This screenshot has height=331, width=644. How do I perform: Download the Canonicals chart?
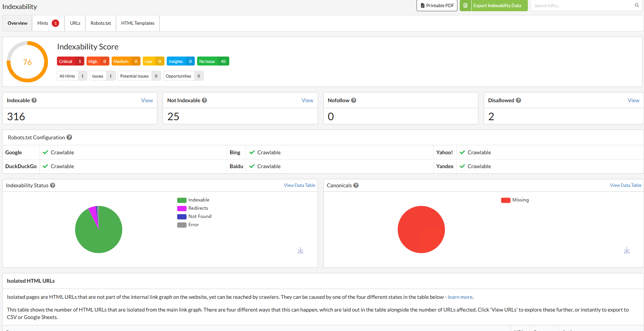627,250
